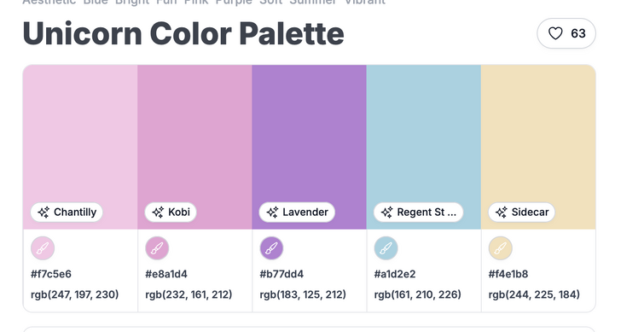Screen dimensions: 644x332
Task: Open the Regent St ... name tag
Action: click(x=418, y=212)
